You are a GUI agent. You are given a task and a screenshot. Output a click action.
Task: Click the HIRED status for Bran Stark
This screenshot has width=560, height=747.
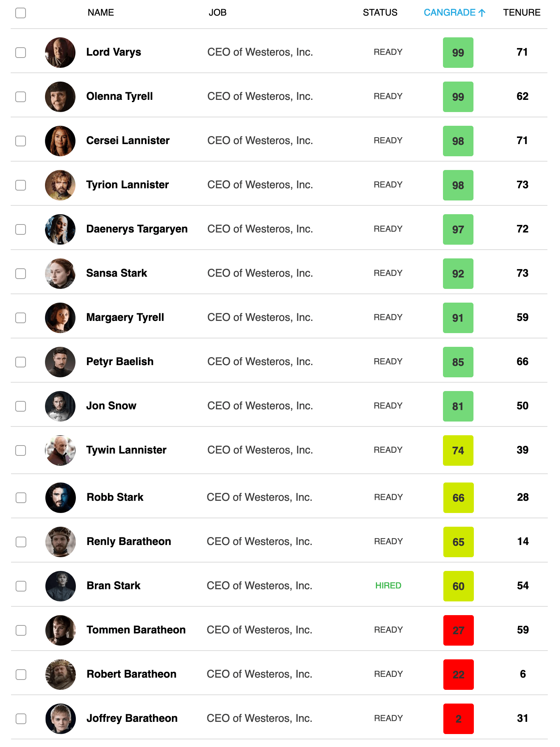pyautogui.click(x=388, y=586)
